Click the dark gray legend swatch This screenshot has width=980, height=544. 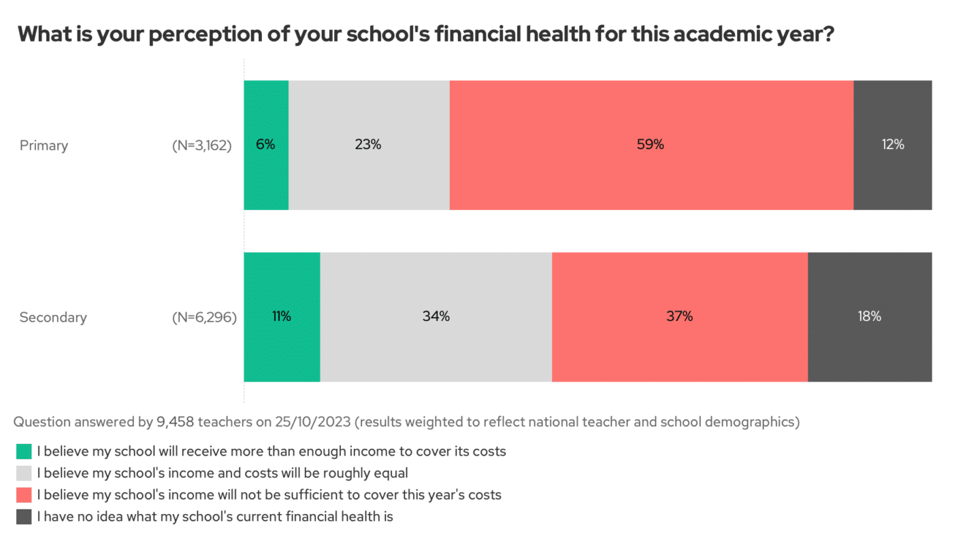point(24,516)
